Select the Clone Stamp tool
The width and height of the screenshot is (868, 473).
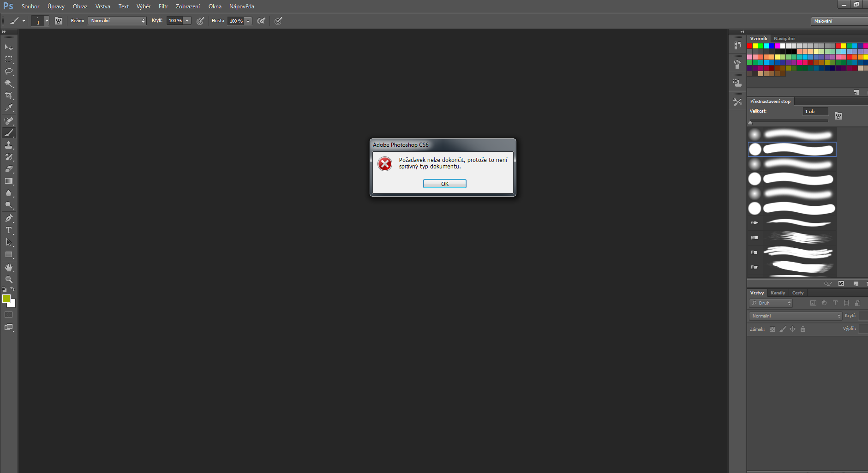[9, 145]
